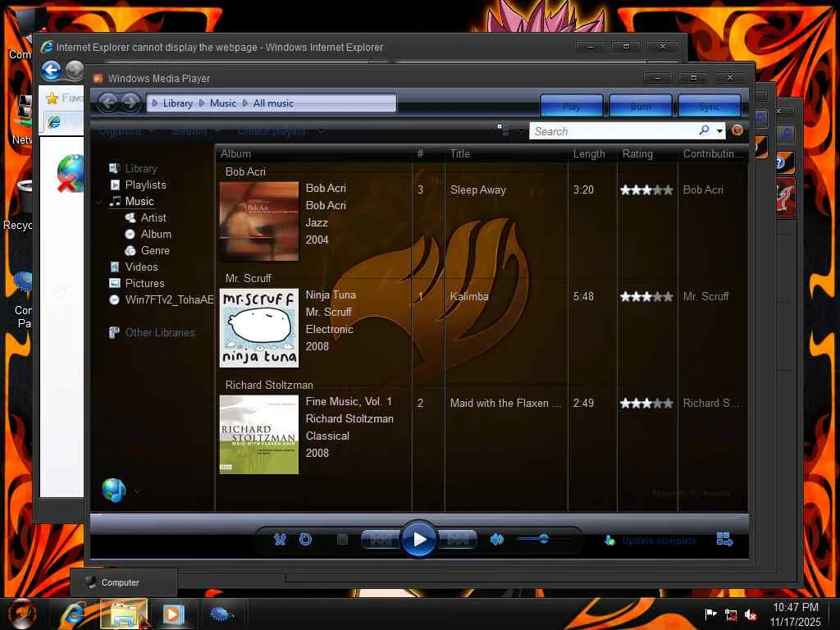Select Ninja Tuna album cover thumbnail
840x630 pixels.
258,328
